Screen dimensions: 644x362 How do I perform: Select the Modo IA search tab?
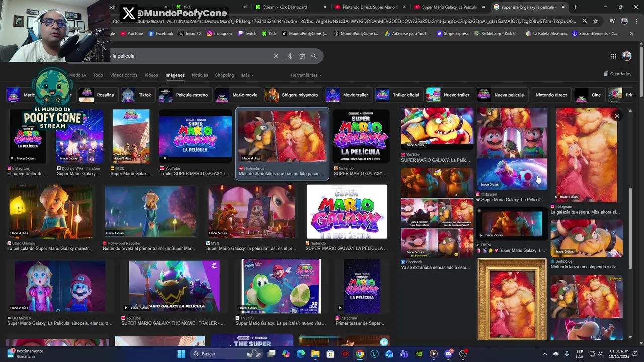click(77, 75)
